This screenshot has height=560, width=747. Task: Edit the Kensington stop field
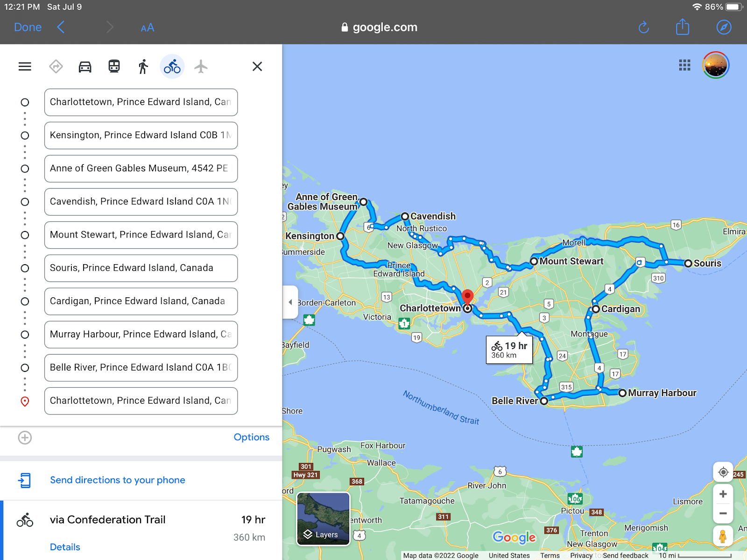click(x=141, y=135)
